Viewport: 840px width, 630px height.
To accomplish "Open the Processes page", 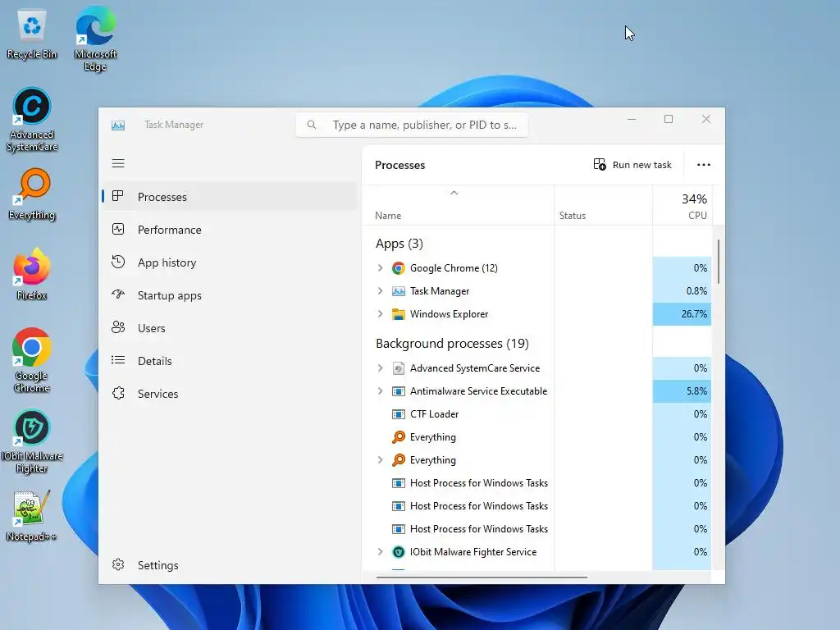I will click(230, 197).
